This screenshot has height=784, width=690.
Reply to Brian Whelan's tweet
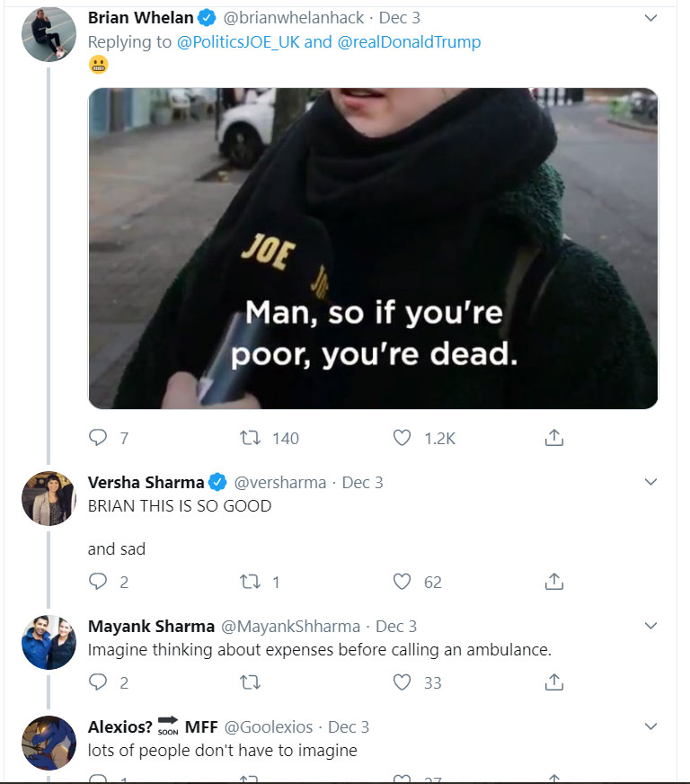click(98, 438)
